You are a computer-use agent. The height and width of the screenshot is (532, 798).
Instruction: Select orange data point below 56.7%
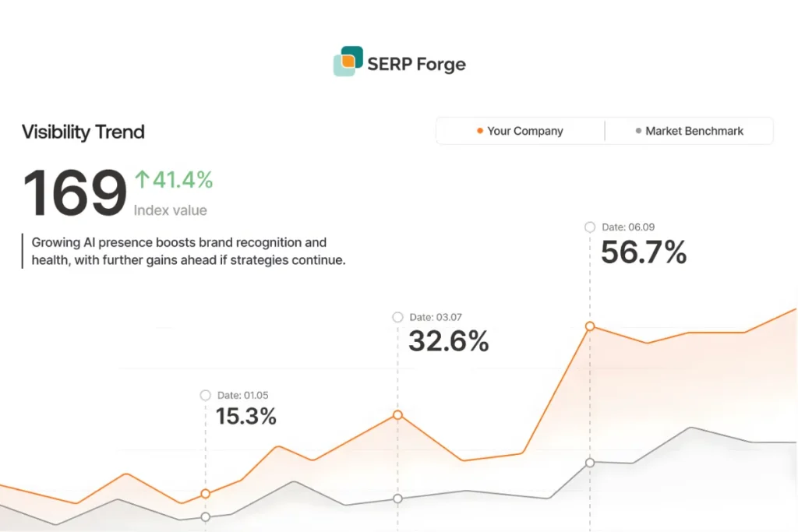point(590,326)
